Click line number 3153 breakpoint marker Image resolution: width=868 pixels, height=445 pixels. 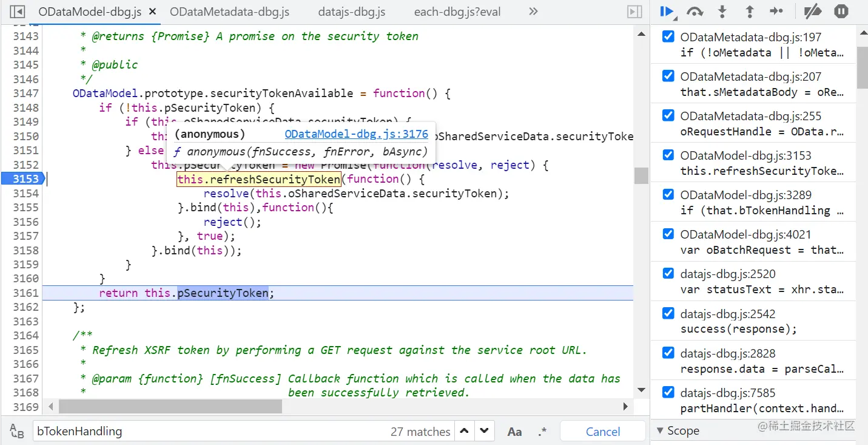point(23,178)
